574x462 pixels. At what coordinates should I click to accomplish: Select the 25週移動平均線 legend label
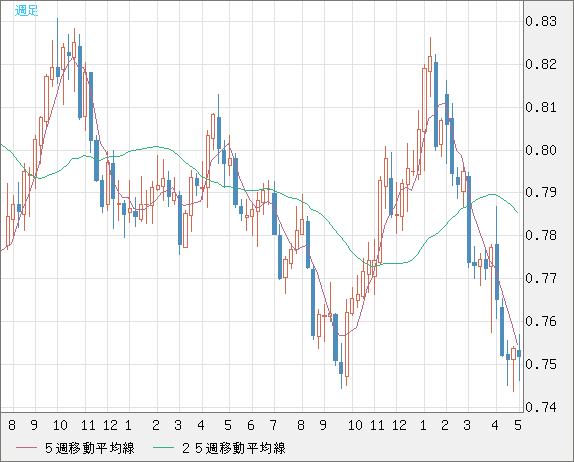coord(234,448)
